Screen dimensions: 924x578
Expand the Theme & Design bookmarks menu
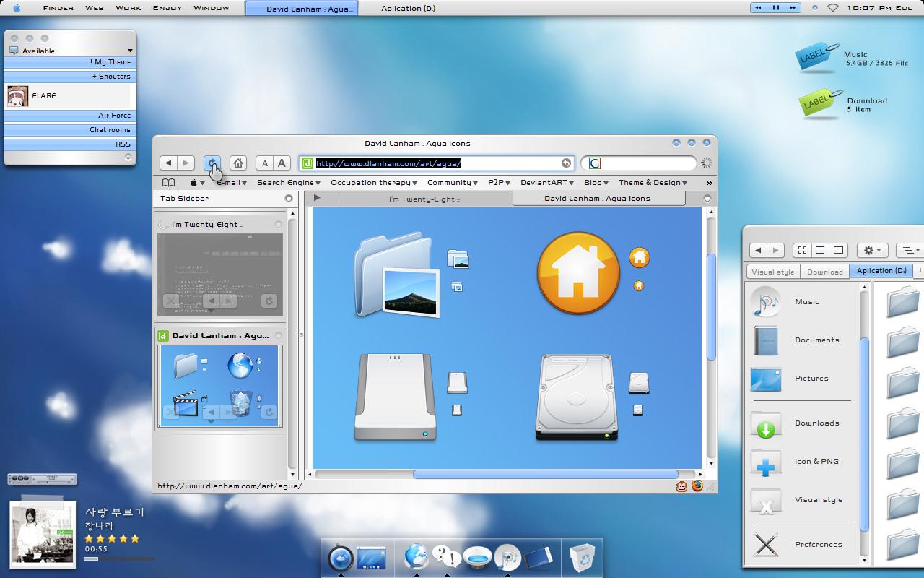coord(653,183)
